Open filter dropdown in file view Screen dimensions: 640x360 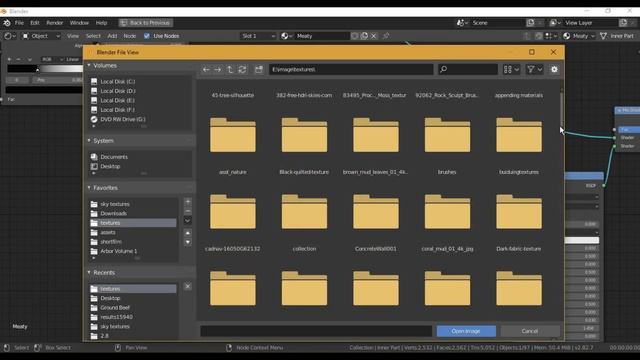pos(534,70)
